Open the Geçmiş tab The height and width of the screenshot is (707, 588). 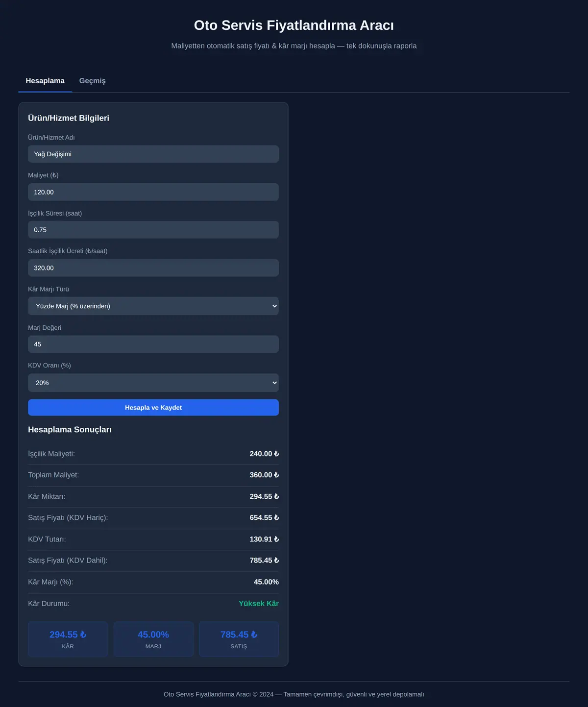click(93, 81)
